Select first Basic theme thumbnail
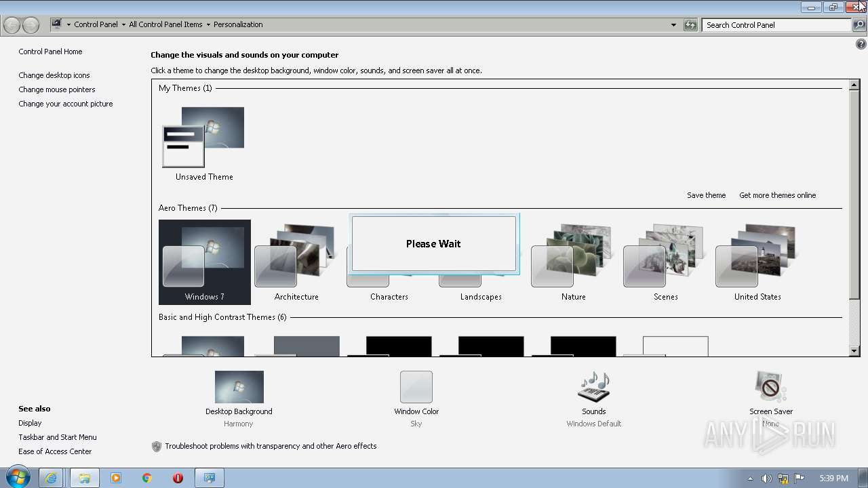Screen dimensions: 868x488 [204, 346]
